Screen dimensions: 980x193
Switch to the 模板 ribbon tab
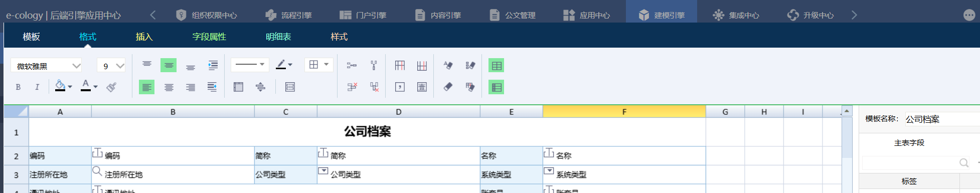[x=31, y=37]
